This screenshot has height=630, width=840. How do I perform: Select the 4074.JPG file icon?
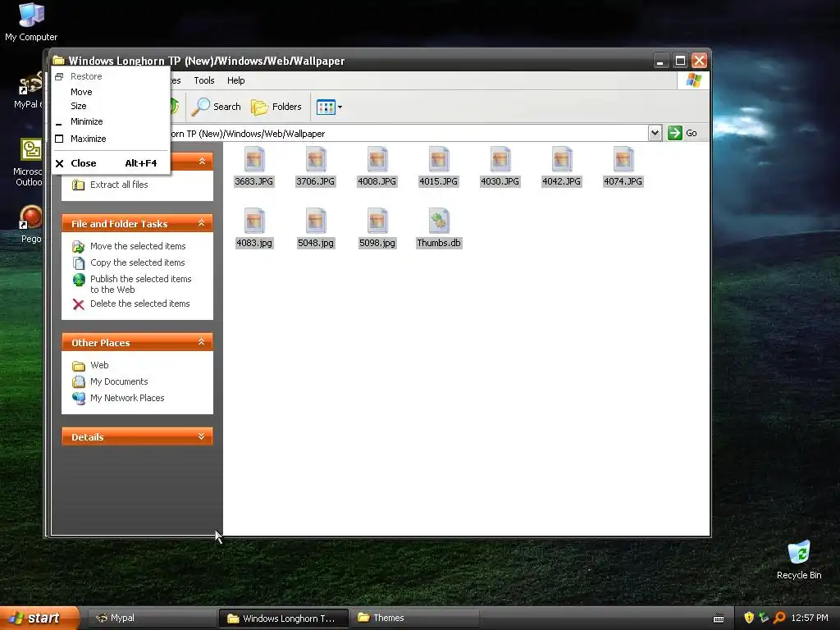(623, 159)
